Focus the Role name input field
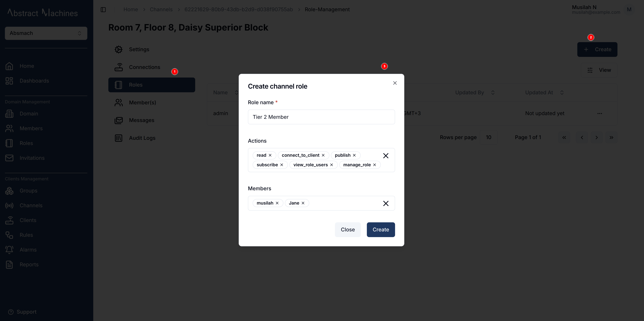Image resolution: width=644 pixels, height=321 pixels. 321,117
